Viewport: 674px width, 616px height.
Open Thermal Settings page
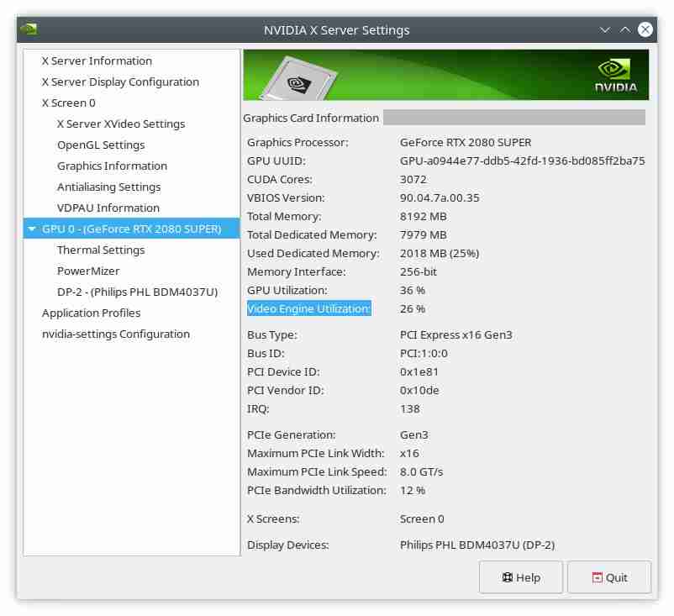click(101, 250)
